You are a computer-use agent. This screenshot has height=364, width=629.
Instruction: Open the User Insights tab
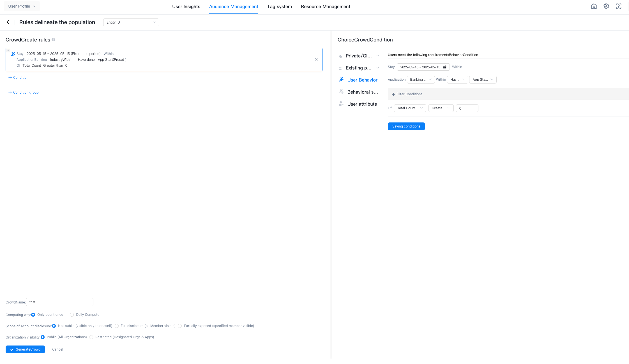pyautogui.click(x=186, y=6)
